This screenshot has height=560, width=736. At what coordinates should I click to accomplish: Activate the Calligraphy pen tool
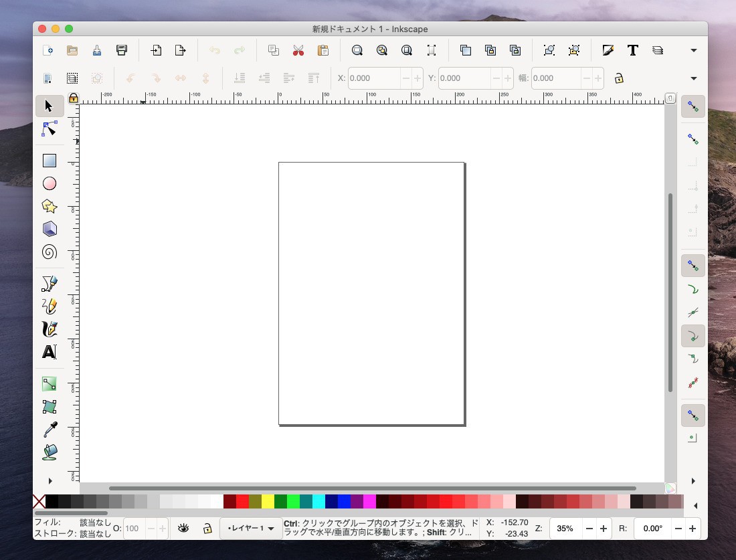50,329
